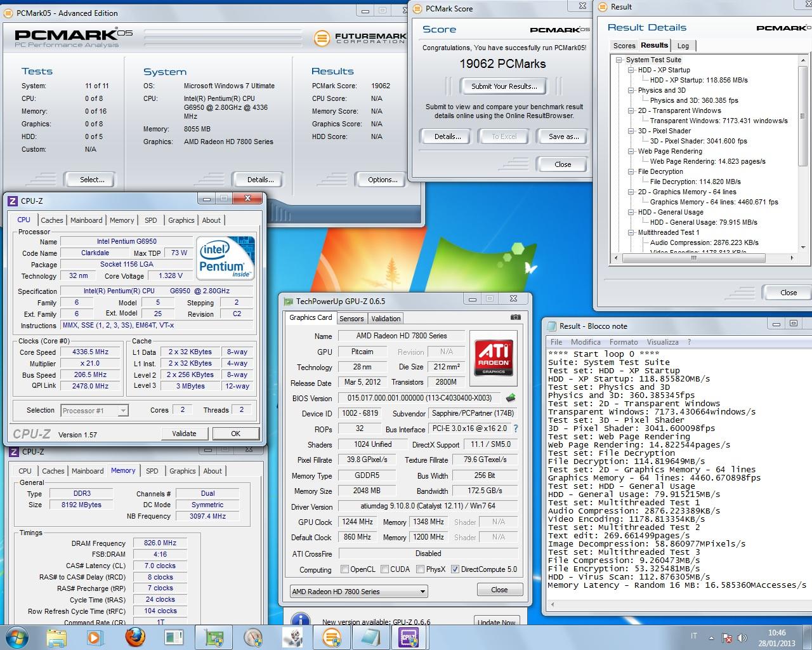
Task: Collapse the File Decryption node
Action: [631, 171]
